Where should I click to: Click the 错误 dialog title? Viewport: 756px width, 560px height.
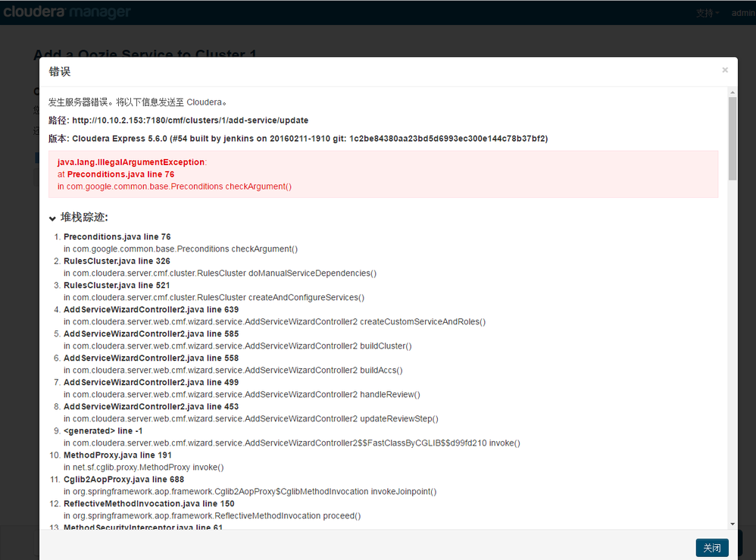60,71
